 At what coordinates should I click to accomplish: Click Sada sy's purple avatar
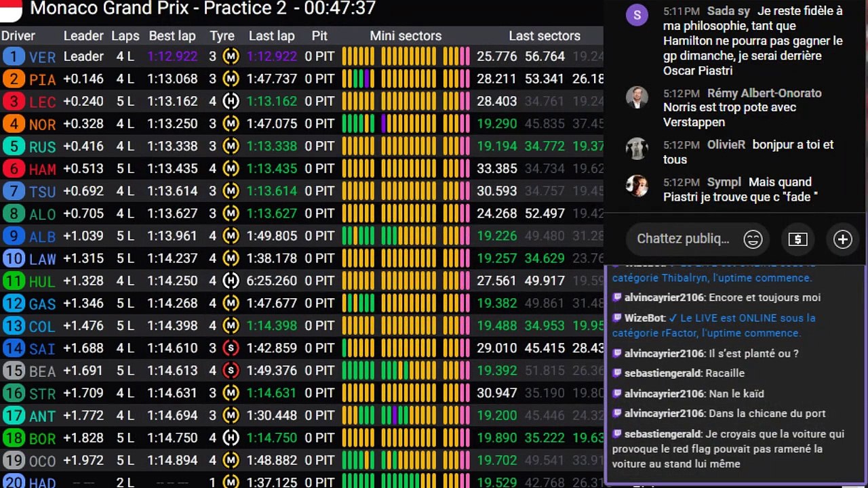[637, 14]
